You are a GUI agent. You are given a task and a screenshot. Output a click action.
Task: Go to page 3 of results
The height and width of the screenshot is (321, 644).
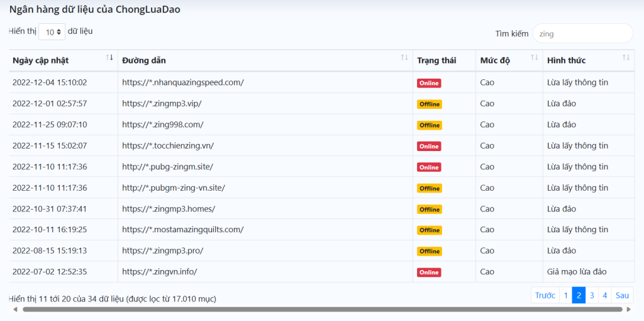pyautogui.click(x=592, y=295)
